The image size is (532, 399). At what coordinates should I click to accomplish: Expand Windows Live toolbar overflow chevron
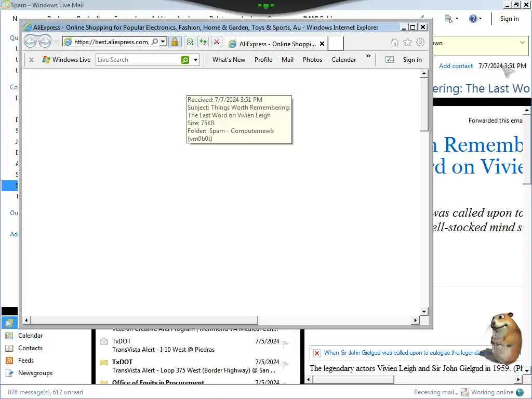click(x=368, y=56)
